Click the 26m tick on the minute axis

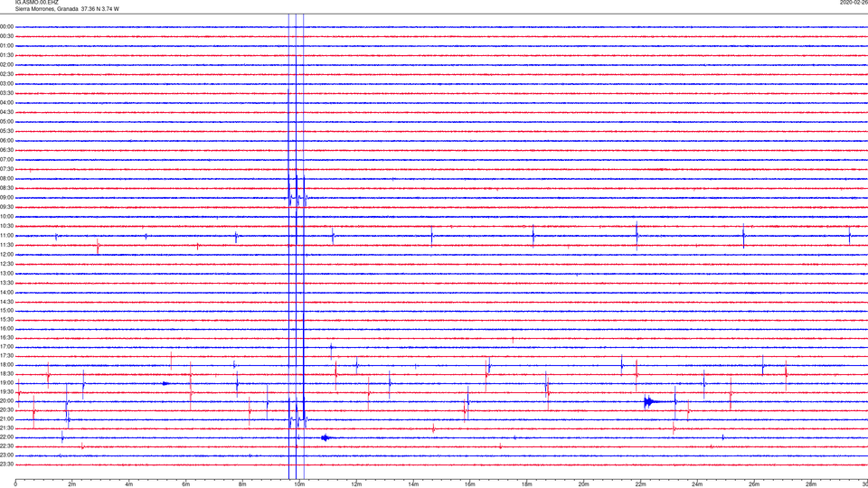(x=754, y=484)
